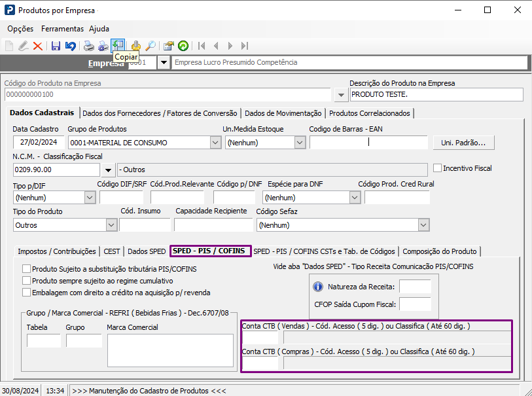Click the blue undo arrow icon

pos(70,46)
